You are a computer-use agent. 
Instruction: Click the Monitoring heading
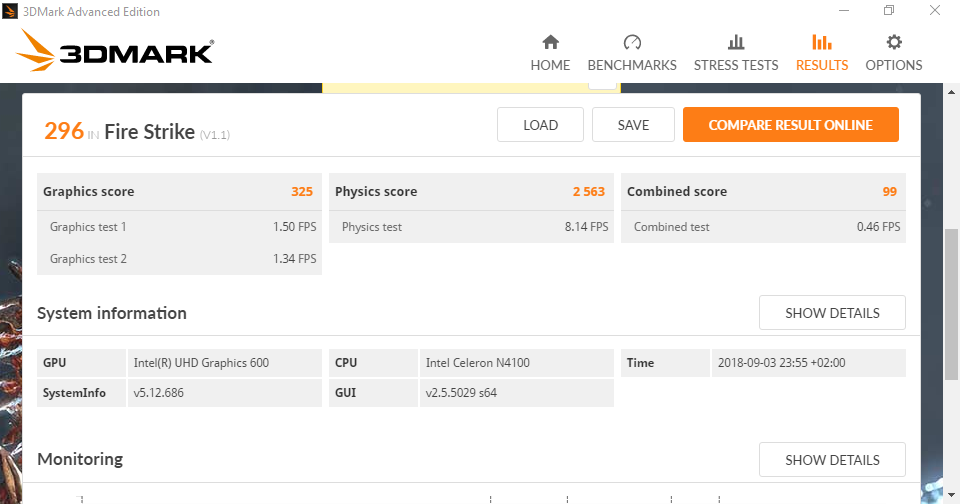click(x=80, y=459)
